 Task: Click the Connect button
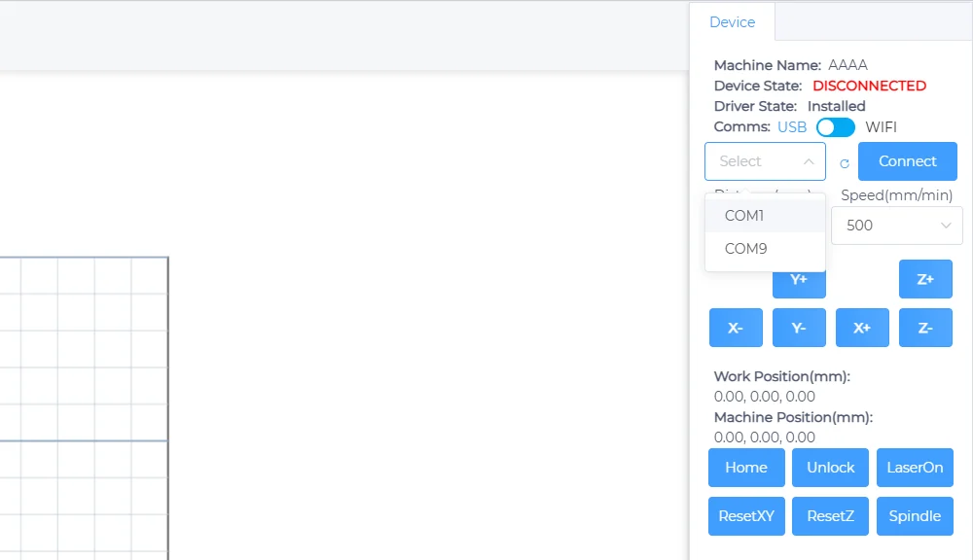pos(907,161)
